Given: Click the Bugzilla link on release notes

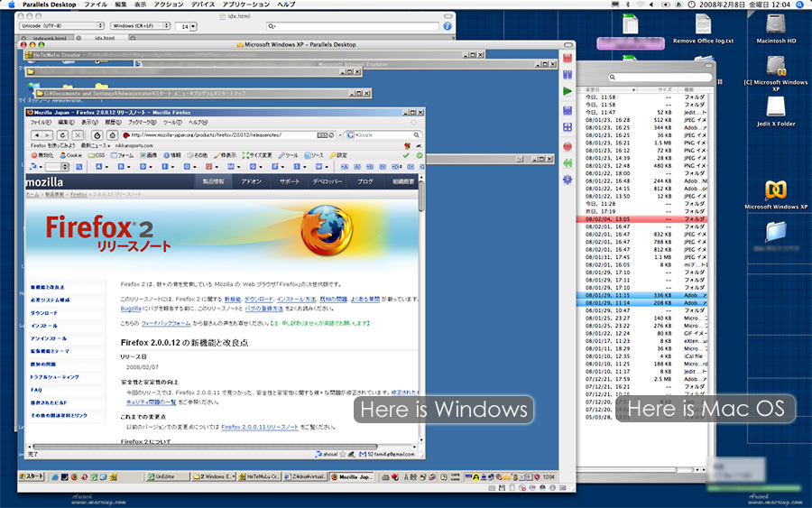Looking at the screenshot, I should pyautogui.click(x=131, y=309).
